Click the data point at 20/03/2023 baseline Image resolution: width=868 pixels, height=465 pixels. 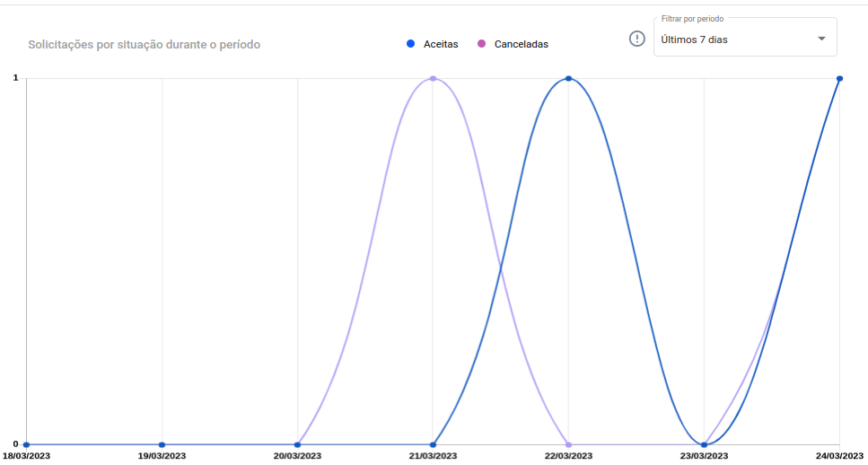coord(297,444)
